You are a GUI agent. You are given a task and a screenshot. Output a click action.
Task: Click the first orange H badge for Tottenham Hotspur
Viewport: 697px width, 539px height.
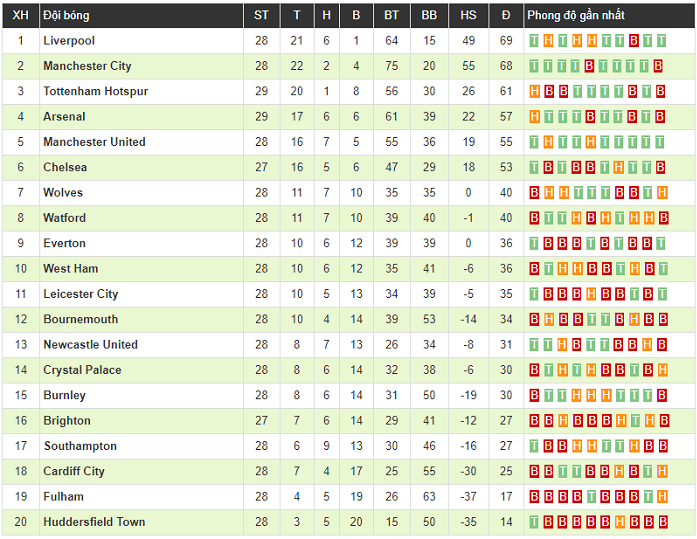(534, 92)
